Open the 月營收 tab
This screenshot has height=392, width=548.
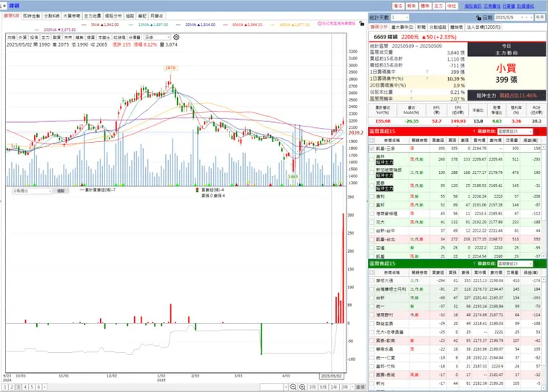156,16
